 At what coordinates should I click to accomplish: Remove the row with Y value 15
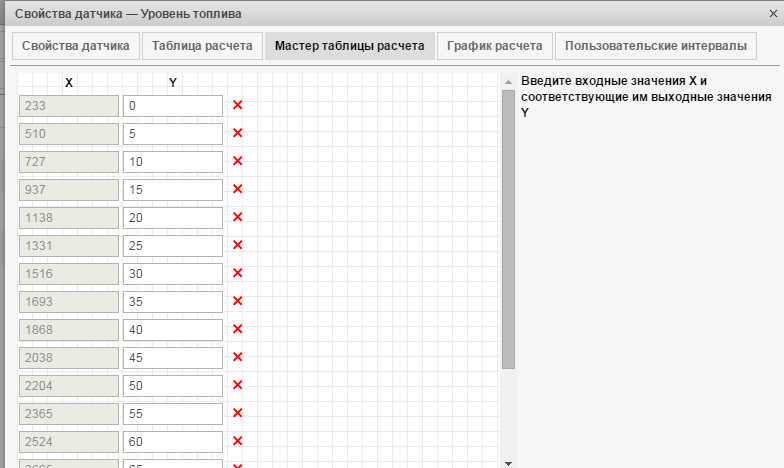[238, 189]
